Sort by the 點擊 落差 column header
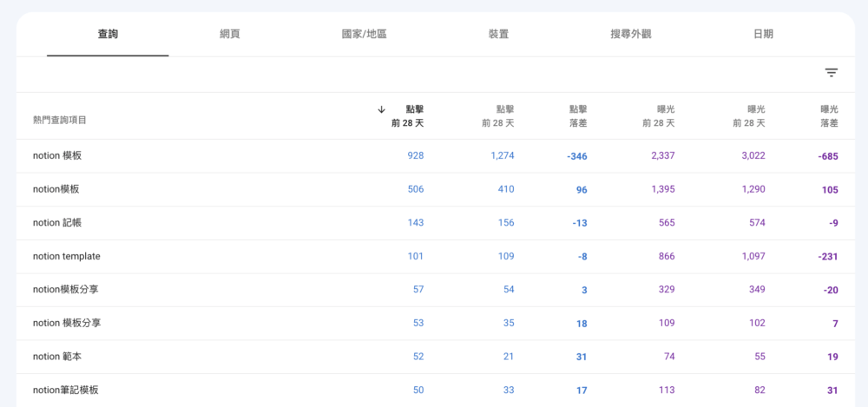The height and width of the screenshot is (407, 868). coord(577,116)
